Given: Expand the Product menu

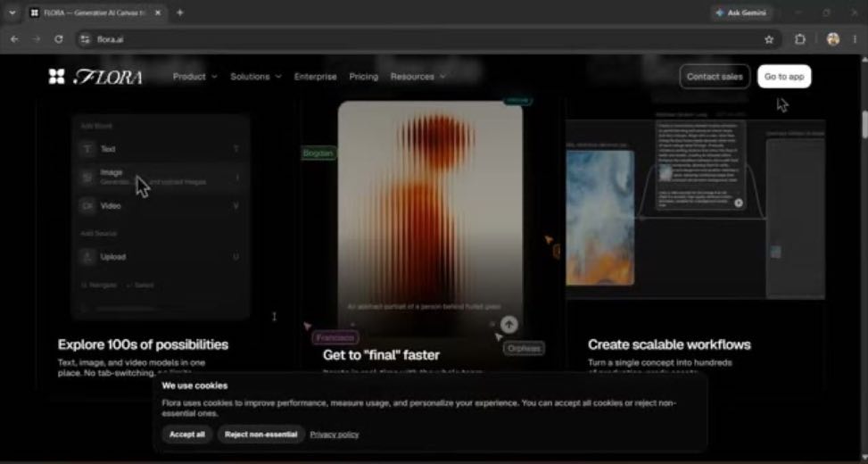Looking at the screenshot, I should 194,77.
